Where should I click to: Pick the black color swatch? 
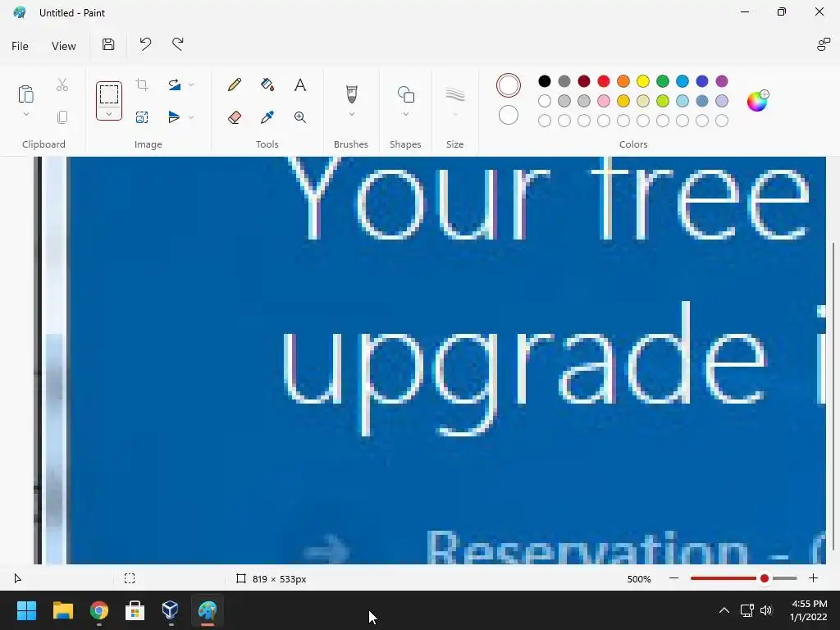click(x=545, y=81)
